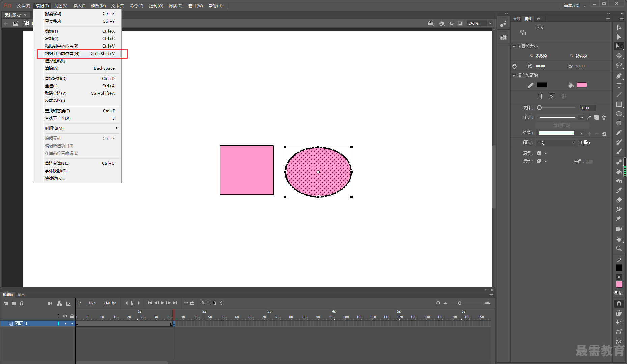Image resolution: width=627 pixels, height=364 pixels.
Task: Select the Text tool
Action: (619, 85)
